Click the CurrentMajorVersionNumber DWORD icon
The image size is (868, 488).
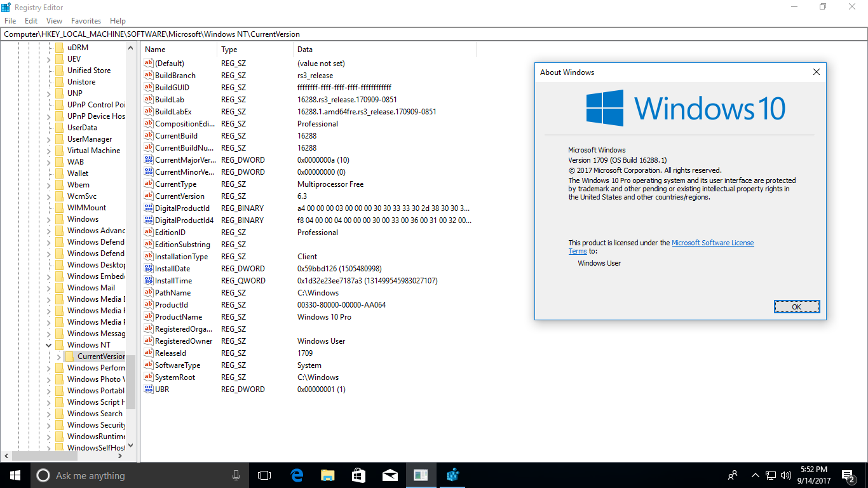pos(149,160)
